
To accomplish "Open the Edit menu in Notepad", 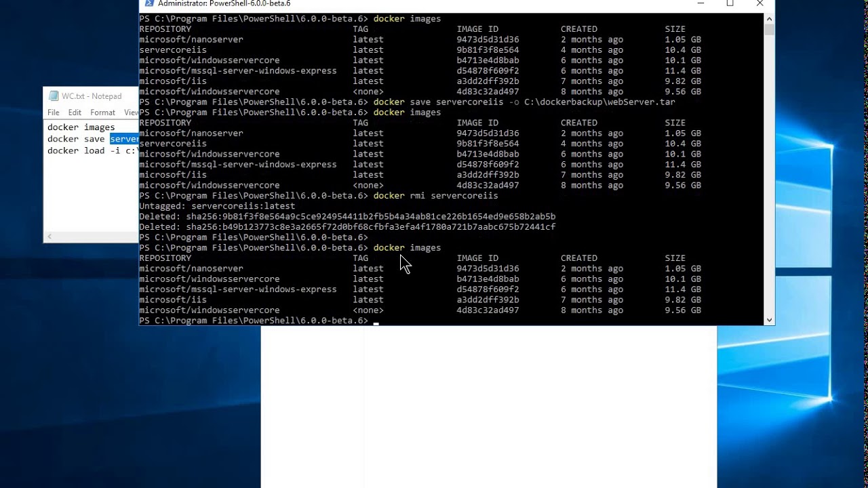I will 75,113.
